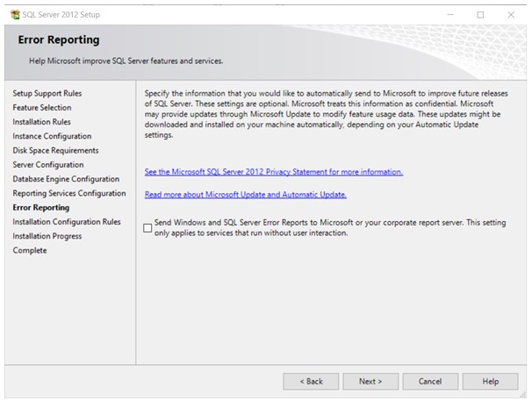Click the SQL Server Setup title icon
The height and width of the screenshot is (401, 532).
click(15, 15)
